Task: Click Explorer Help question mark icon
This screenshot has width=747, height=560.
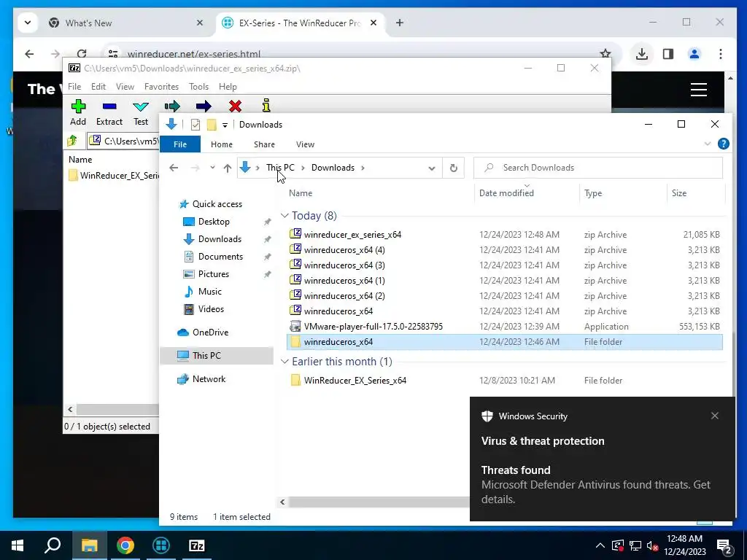Action: pyautogui.click(x=723, y=144)
